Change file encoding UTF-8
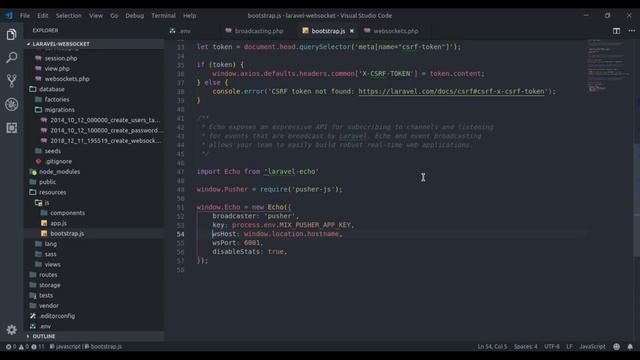The width and height of the screenshot is (640, 360). pos(552,347)
